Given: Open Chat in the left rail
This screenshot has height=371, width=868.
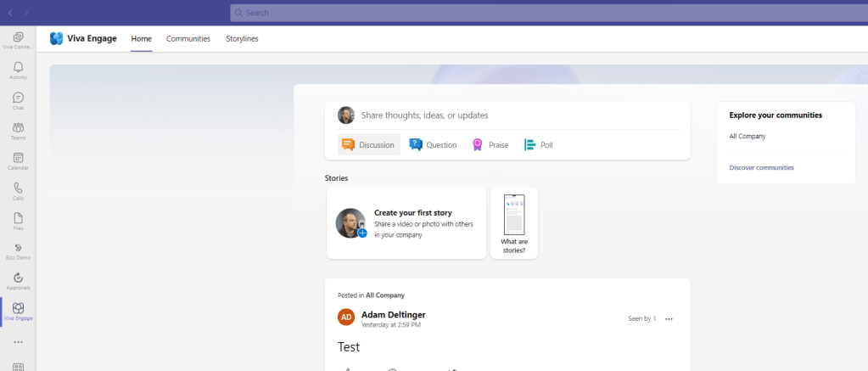Looking at the screenshot, I should point(18,100).
